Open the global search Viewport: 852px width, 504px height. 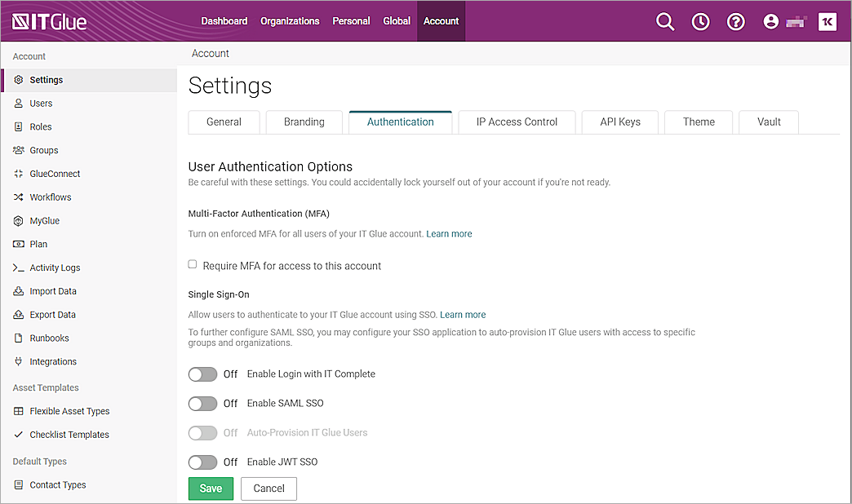665,21
